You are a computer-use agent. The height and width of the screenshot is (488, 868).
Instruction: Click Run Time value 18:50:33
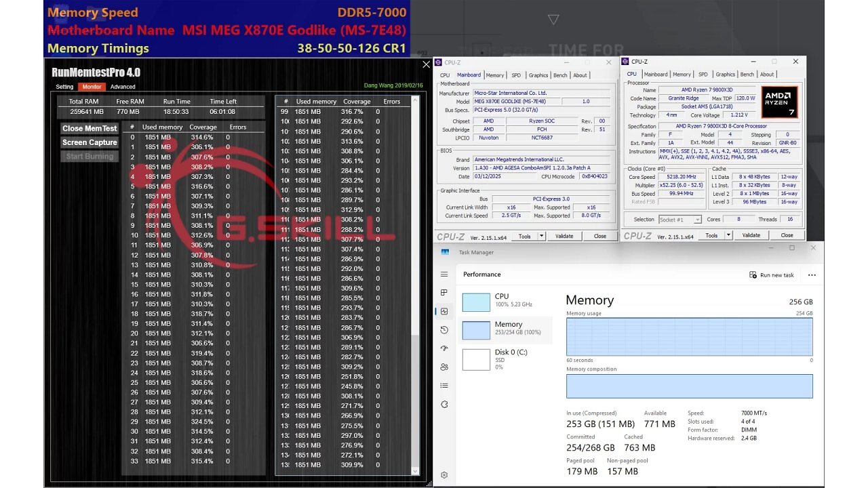176,112
